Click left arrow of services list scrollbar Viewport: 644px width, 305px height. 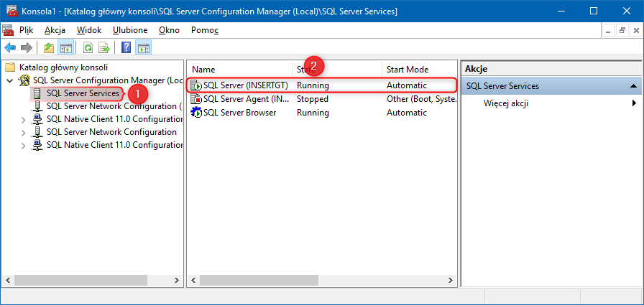pyautogui.click(x=193, y=281)
